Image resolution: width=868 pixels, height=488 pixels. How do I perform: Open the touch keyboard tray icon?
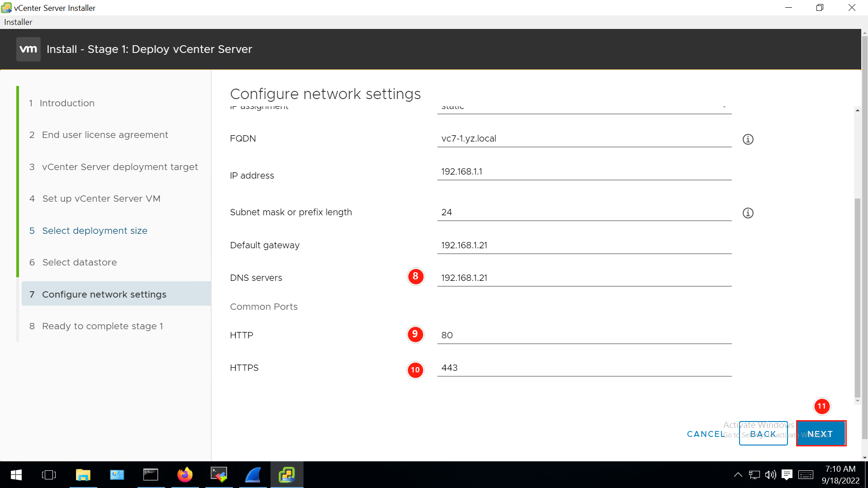(x=806, y=475)
